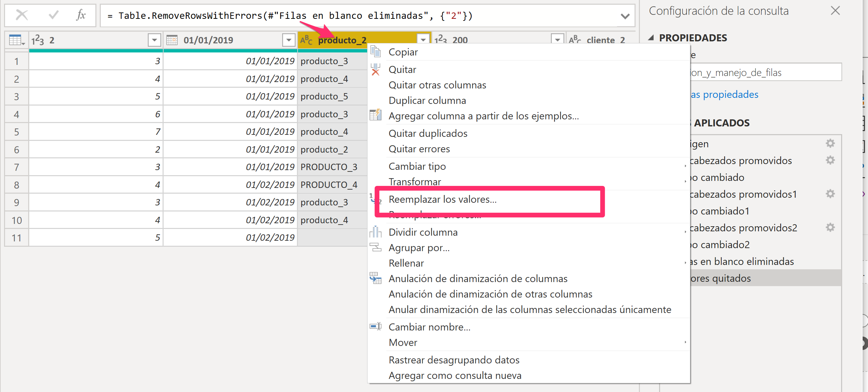Expand the Cambiar tipo submenu
This screenshot has height=392, width=868.
[x=685, y=166]
